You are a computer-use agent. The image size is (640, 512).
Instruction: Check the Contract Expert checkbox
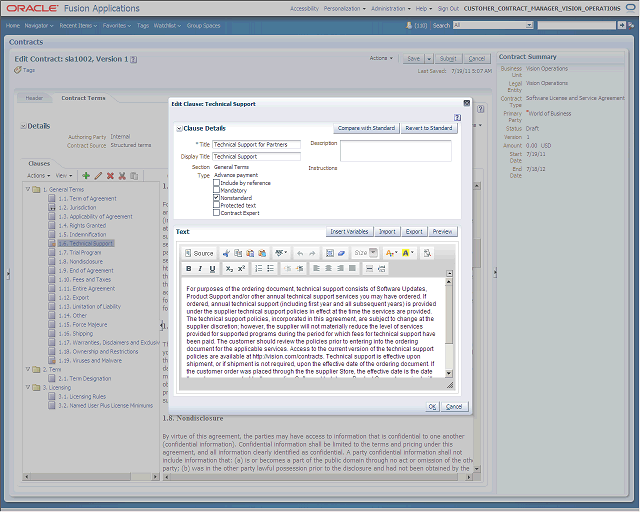pos(216,213)
